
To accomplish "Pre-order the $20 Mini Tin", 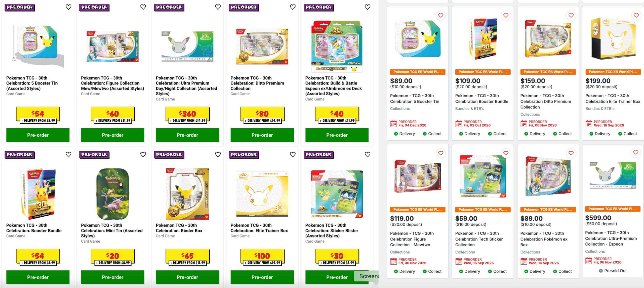I will (x=112, y=277).
